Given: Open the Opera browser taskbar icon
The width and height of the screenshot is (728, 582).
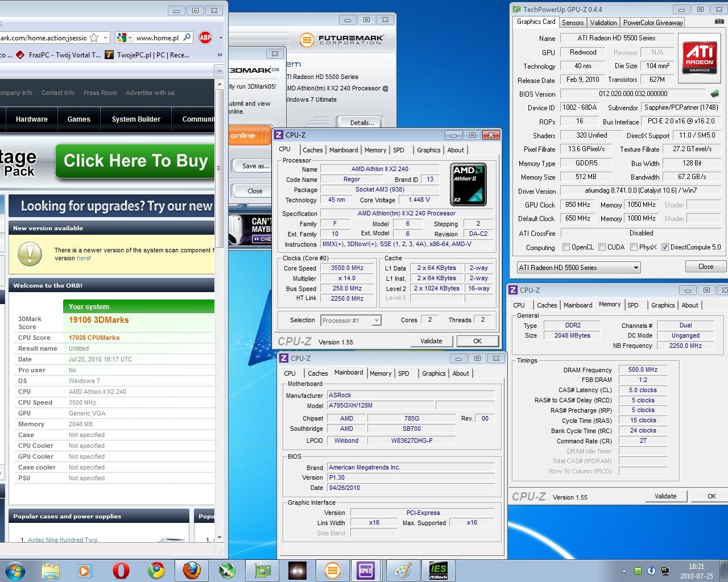Looking at the screenshot, I should [121, 571].
